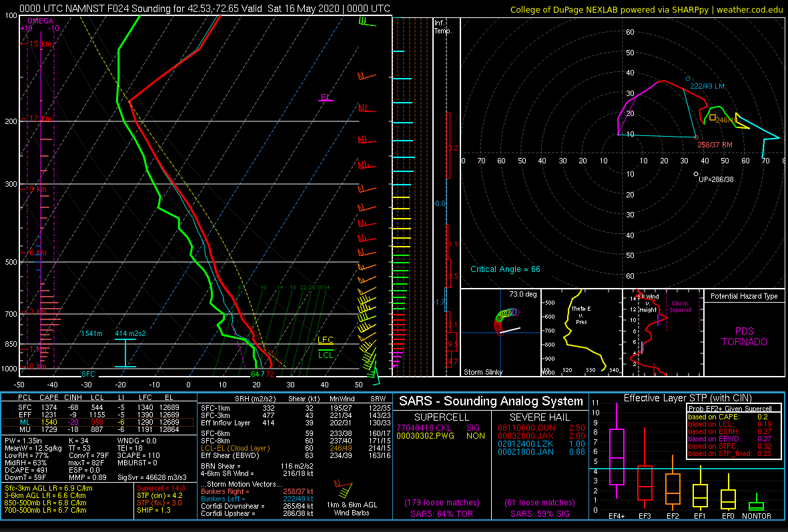This screenshot has width=788, height=532.
Task: Click the College of DuPage NEXLAB credit text
Action: coord(647,9)
